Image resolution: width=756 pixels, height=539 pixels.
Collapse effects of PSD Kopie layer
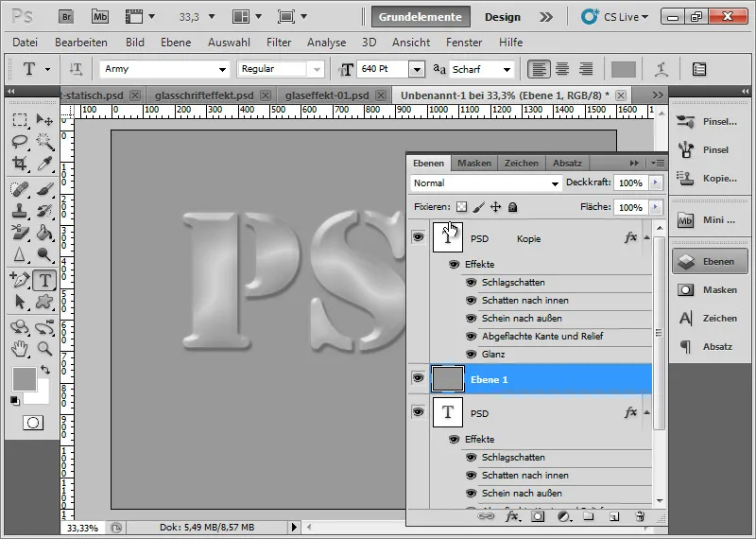point(646,237)
